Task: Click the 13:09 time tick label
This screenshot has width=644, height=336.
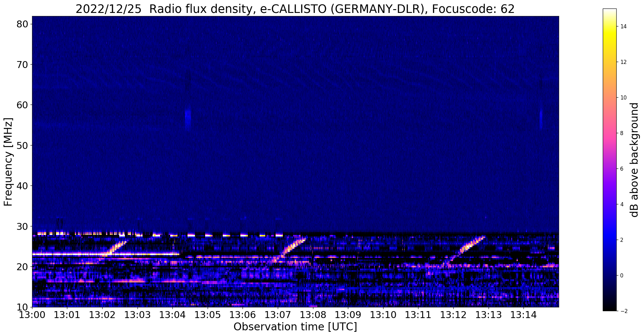Action: tap(348, 315)
